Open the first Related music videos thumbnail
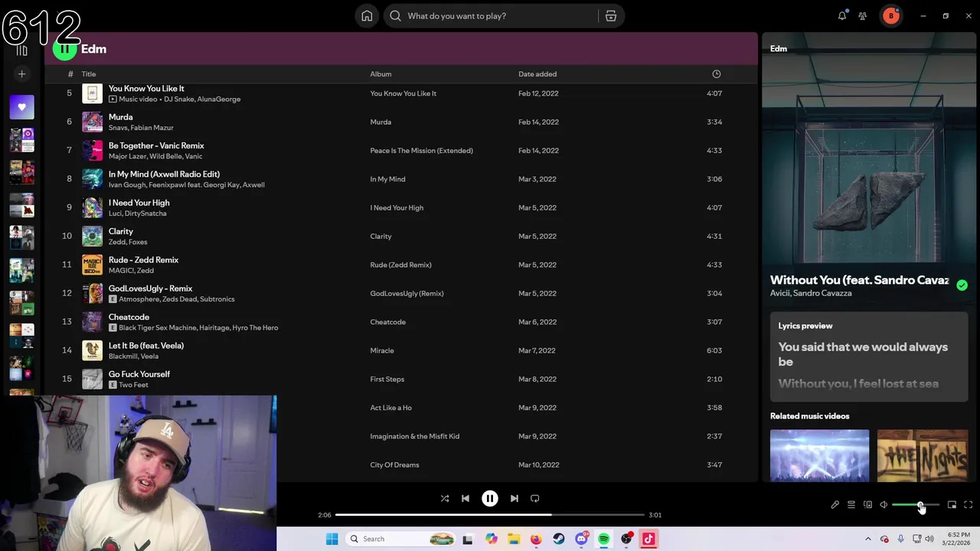Screen dimensions: 980x551 tap(819, 455)
